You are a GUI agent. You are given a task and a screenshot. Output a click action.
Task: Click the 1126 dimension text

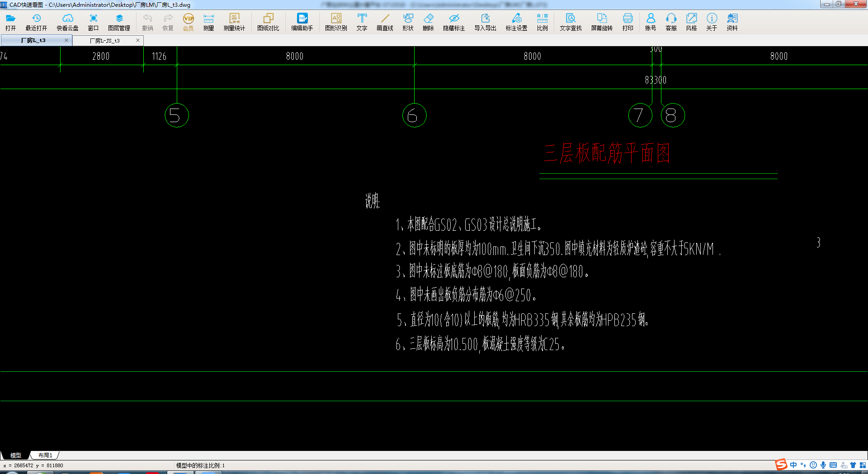pos(159,57)
